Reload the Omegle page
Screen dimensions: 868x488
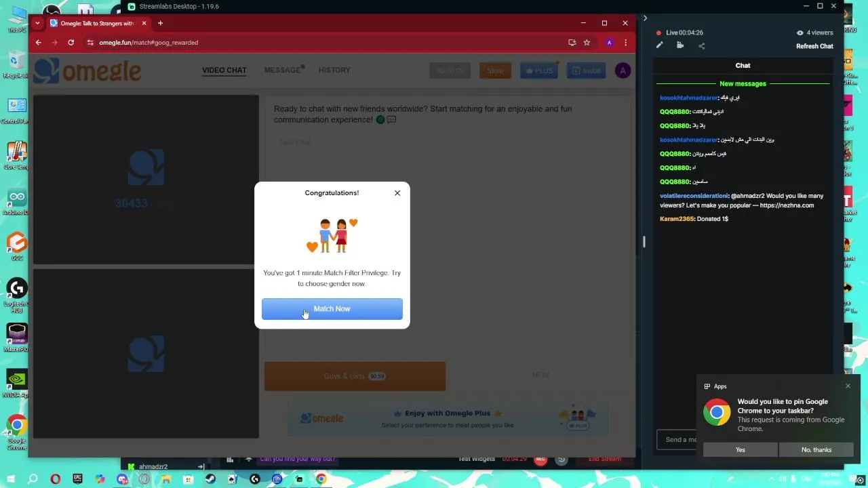coord(71,42)
